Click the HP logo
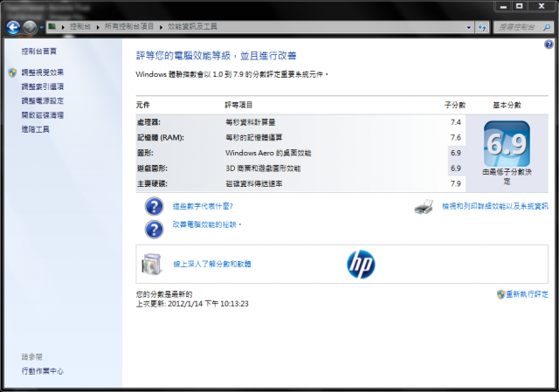Viewport: 559px width, 392px height. (x=361, y=265)
